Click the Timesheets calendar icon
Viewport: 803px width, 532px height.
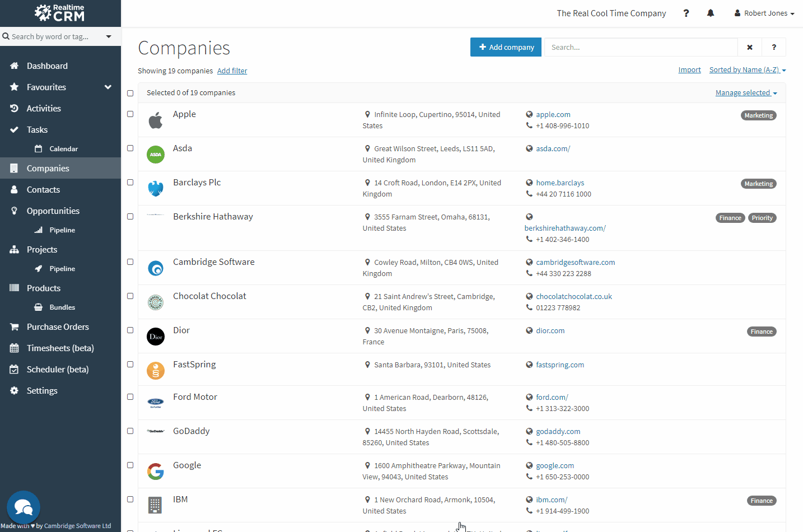15,348
